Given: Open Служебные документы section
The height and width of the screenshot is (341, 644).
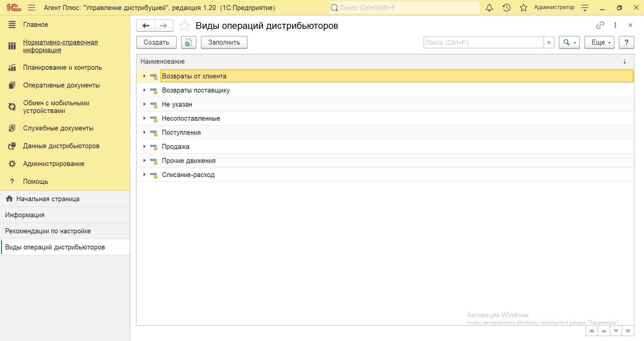Looking at the screenshot, I should (x=58, y=128).
